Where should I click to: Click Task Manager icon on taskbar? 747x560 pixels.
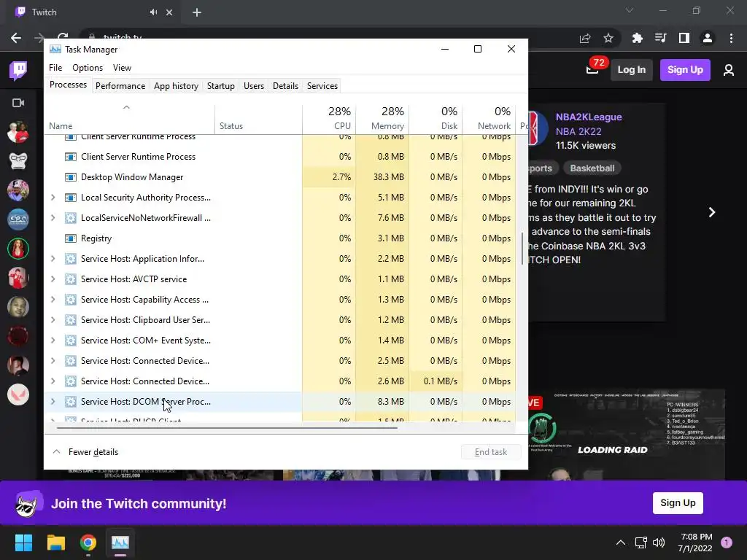[x=120, y=542]
